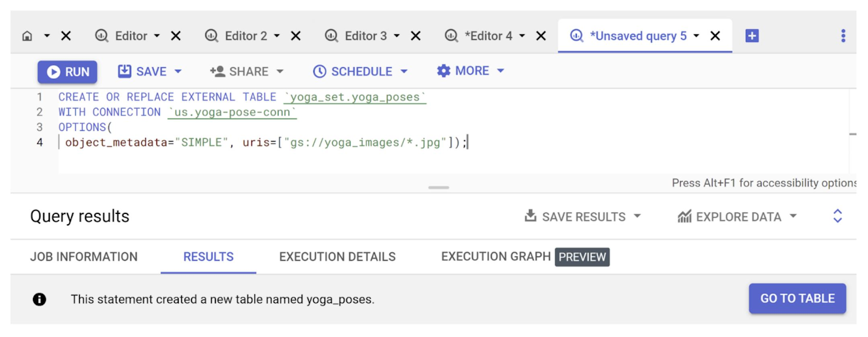Open the Unsaved query 5 dropdown arrow
The width and height of the screenshot is (868, 337).
point(696,36)
